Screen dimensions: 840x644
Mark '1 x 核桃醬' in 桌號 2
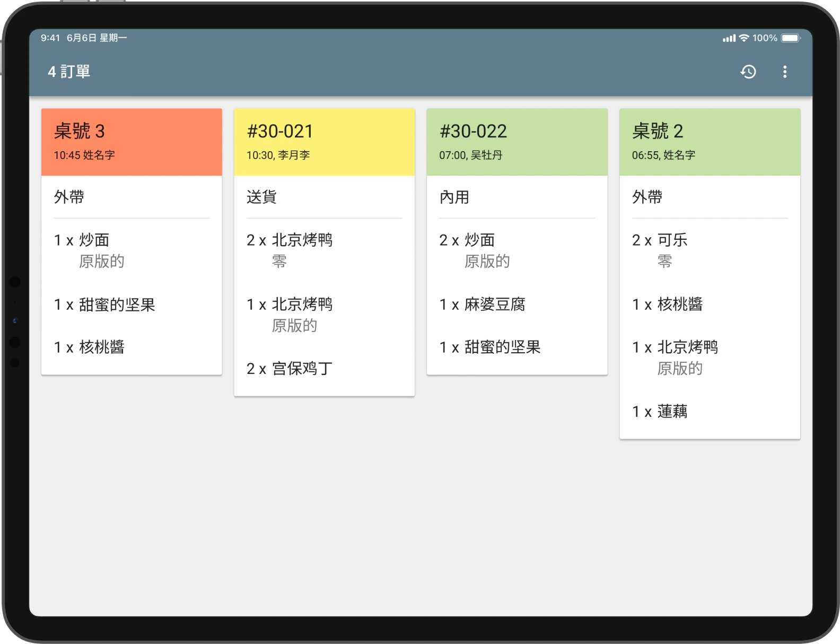coord(668,304)
